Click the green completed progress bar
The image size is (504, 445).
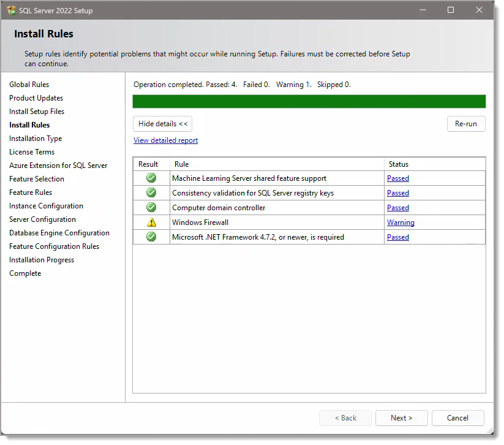point(309,101)
